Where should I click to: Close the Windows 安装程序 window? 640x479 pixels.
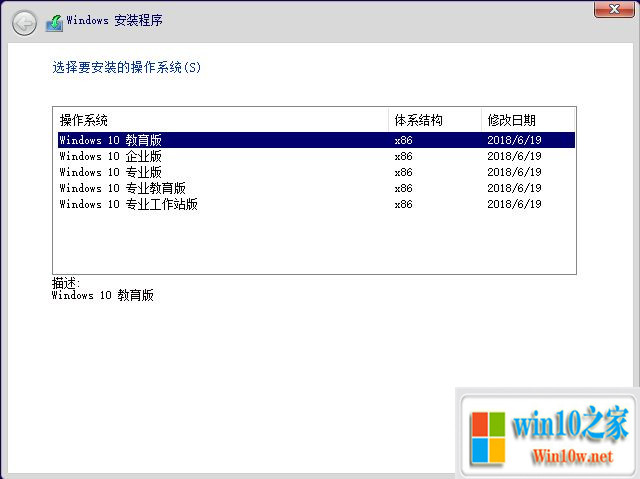pos(614,9)
